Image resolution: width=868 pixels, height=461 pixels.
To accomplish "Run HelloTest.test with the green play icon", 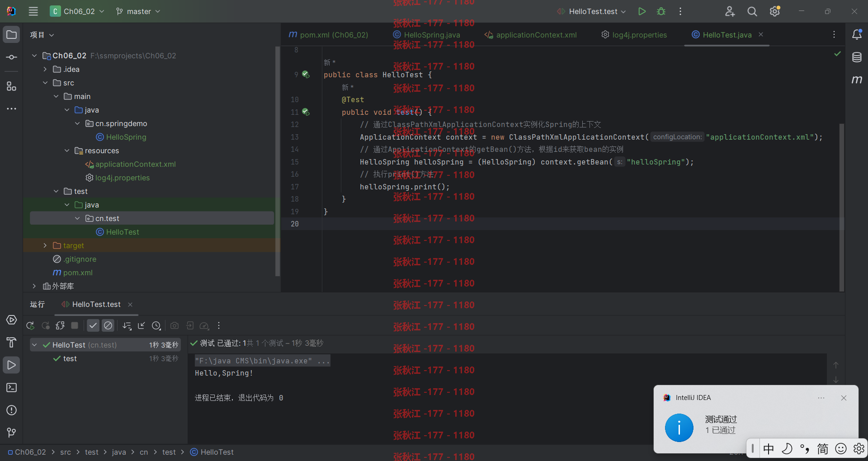I will (x=642, y=11).
